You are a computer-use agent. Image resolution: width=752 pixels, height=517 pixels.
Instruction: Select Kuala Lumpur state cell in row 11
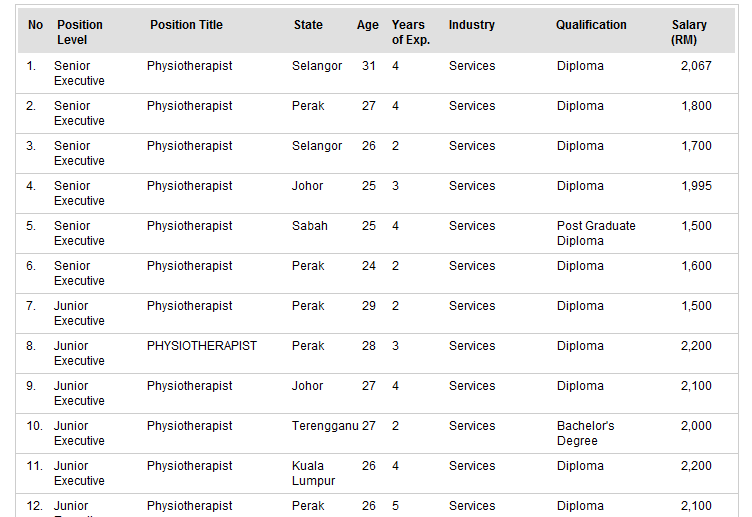(x=313, y=473)
